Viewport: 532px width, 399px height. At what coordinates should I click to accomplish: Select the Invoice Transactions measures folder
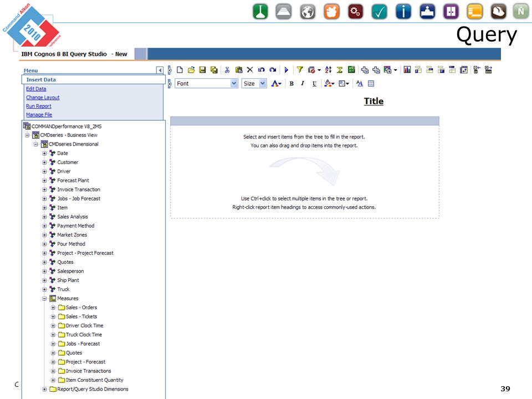coord(88,371)
